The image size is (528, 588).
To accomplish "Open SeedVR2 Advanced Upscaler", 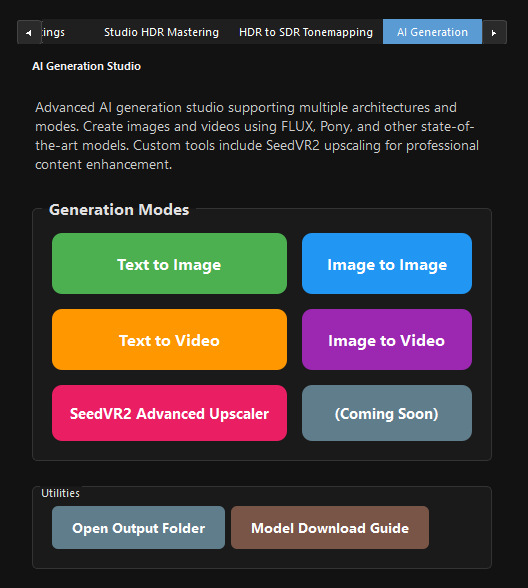I will click(170, 413).
